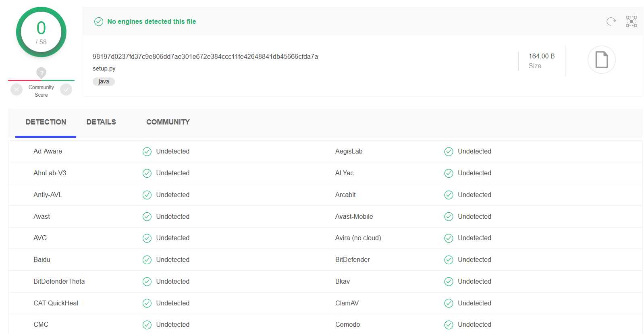Vote harmless with the checkmark community button
644x334 pixels.
click(66, 89)
